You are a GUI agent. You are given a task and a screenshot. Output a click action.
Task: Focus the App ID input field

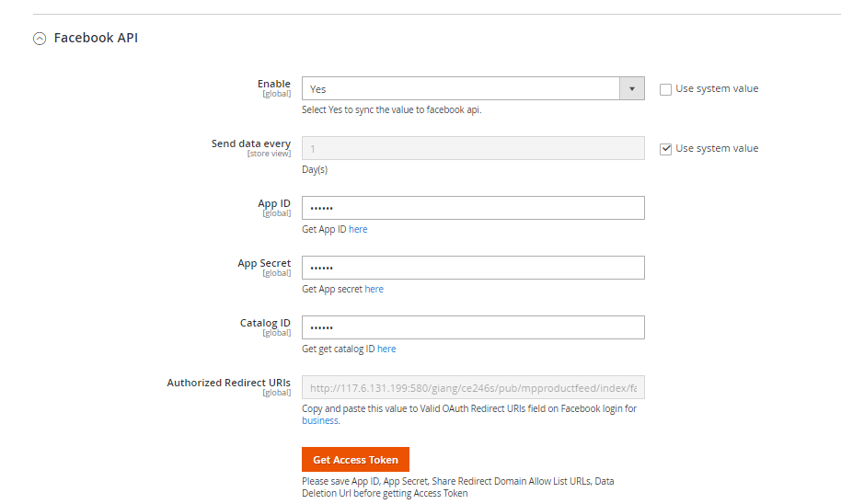(472, 208)
